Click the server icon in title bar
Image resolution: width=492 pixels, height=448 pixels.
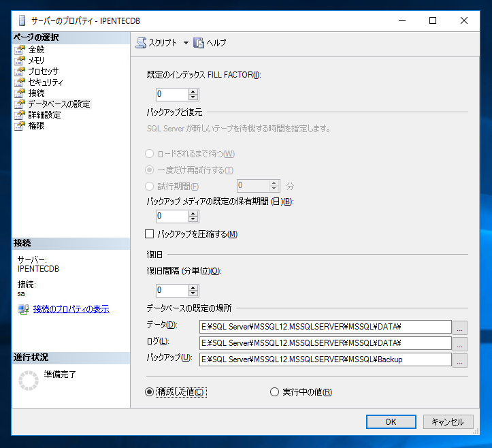pyautogui.click(x=22, y=20)
